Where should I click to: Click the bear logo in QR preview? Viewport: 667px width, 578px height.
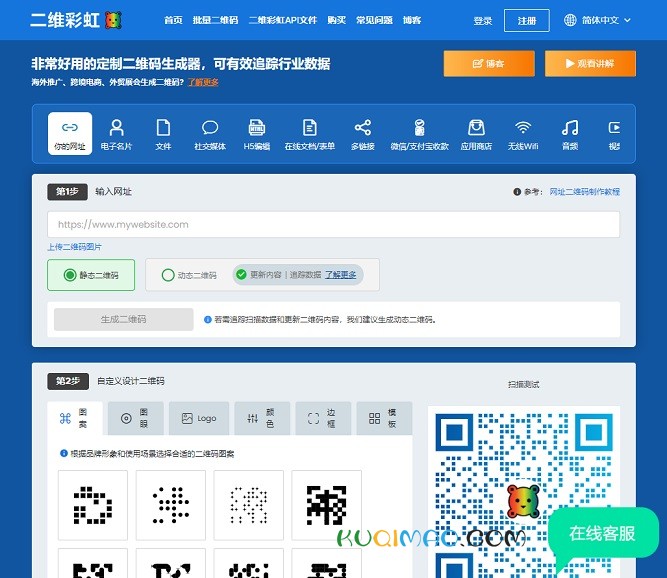[523, 501]
